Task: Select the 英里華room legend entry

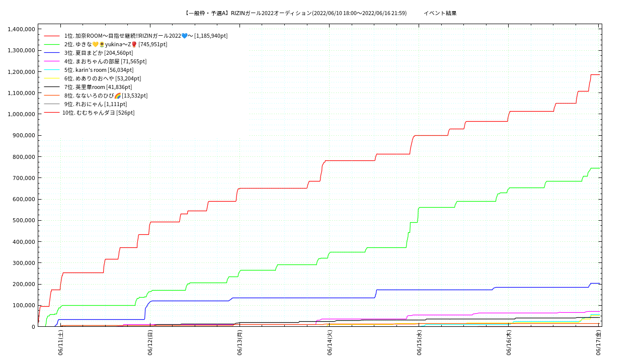Action: [x=98, y=87]
